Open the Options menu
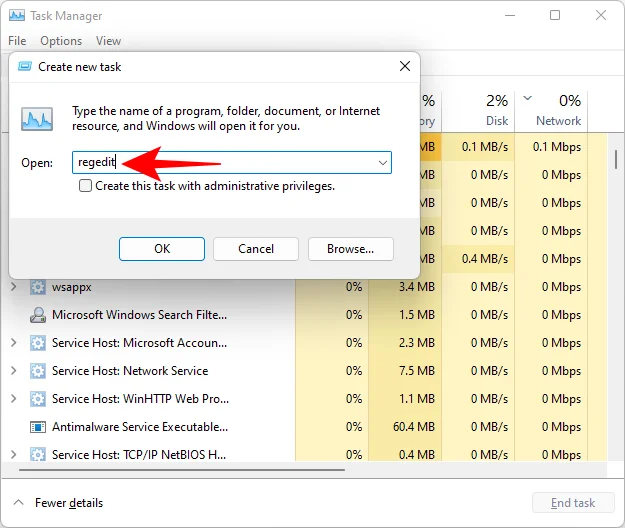625x528 pixels. pos(61,41)
